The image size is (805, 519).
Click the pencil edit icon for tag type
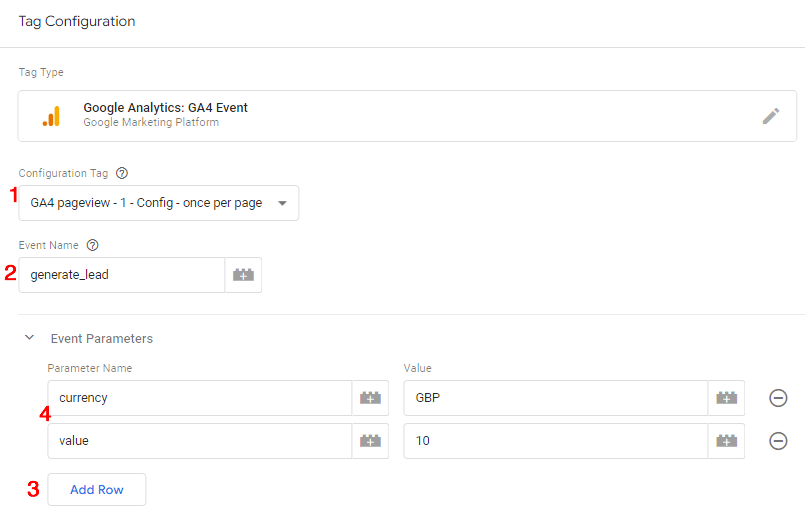[770, 116]
